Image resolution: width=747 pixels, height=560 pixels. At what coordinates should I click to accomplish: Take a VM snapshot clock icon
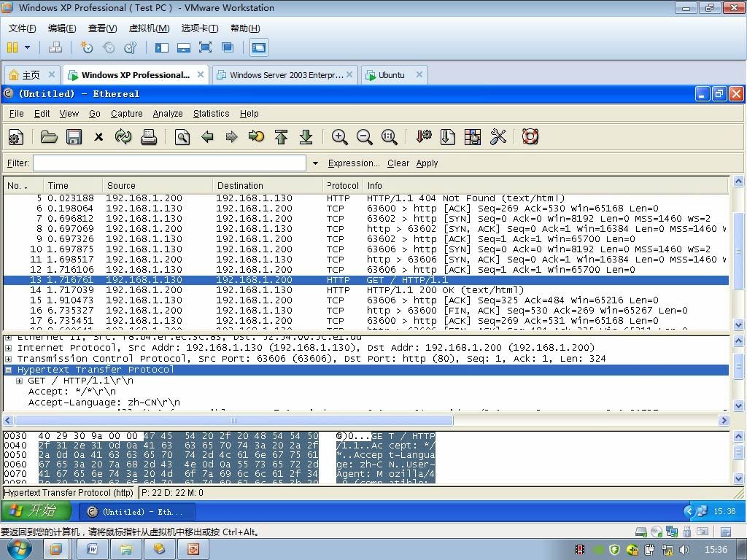[86, 47]
